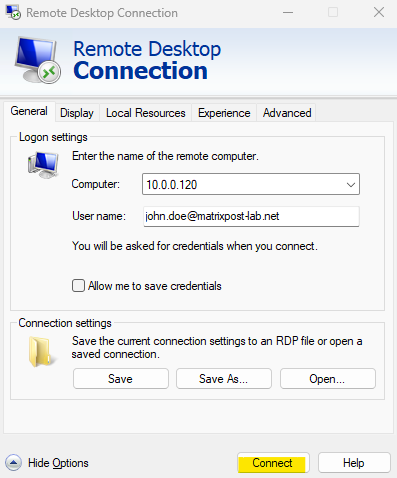
Task: Select the Advanced tab
Action: (287, 113)
